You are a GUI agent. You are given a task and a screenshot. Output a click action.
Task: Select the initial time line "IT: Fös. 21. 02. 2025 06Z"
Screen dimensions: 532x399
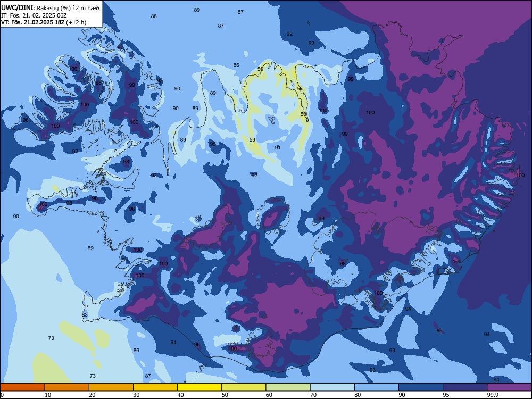(34, 15)
